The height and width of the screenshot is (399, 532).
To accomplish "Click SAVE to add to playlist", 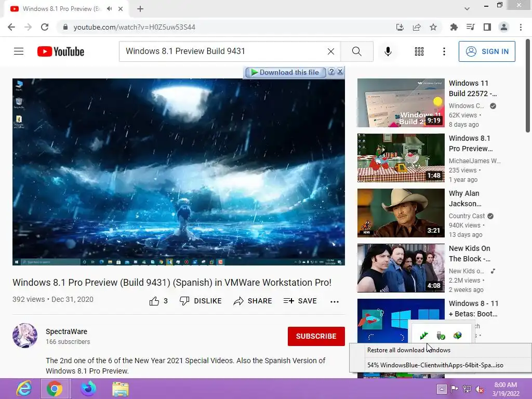I will [x=300, y=301].
